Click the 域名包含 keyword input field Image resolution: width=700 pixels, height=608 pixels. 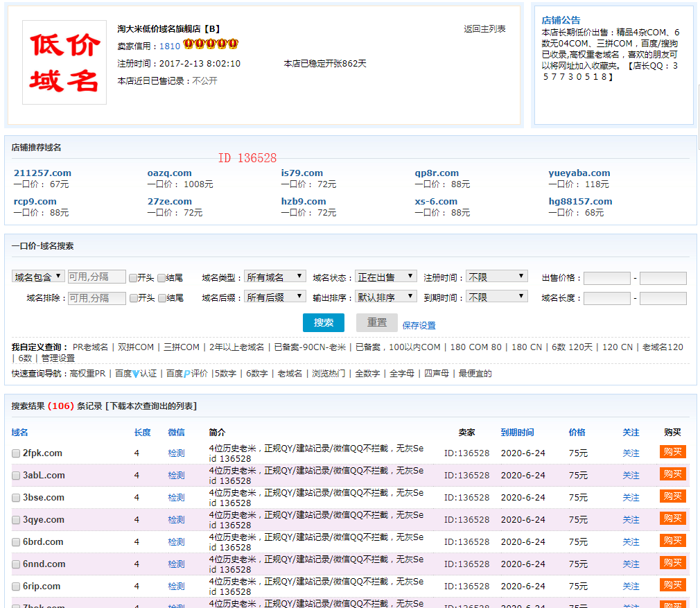[x=97, y=277]
